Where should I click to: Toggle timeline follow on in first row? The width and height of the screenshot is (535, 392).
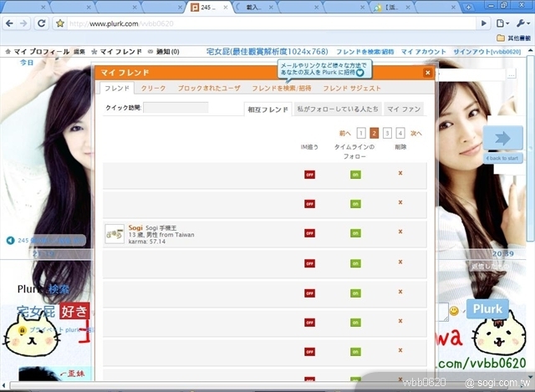coord(355,175)
